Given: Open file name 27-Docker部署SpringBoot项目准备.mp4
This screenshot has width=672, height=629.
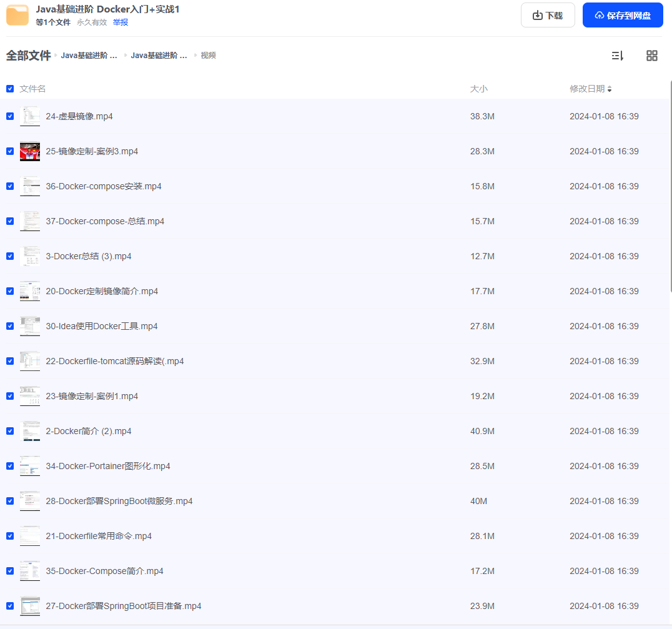Looking at the screenshot, I should pyautogui.click(x=124, y=606).
